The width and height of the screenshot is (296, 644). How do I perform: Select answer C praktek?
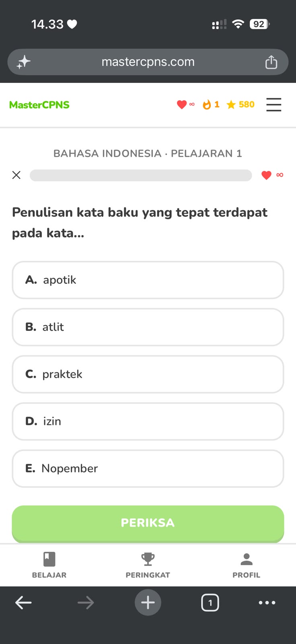[x=148, y=374]
